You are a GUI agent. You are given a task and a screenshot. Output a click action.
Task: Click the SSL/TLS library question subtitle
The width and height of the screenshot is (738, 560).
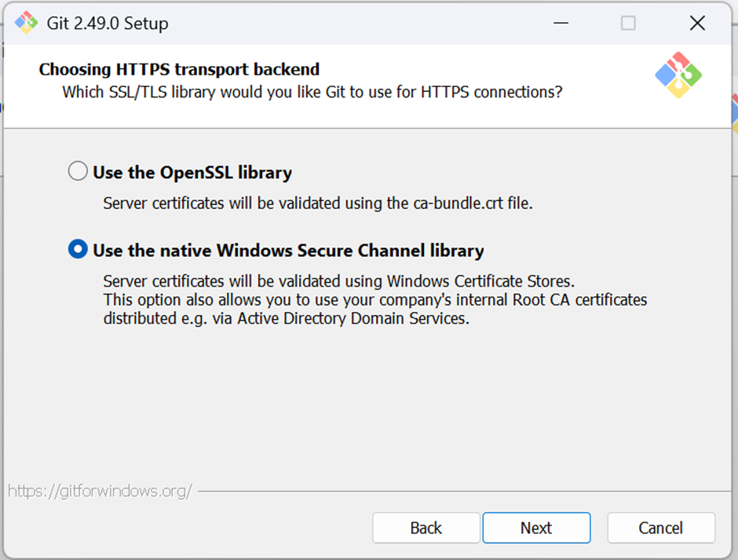click(x=312, y=92)
